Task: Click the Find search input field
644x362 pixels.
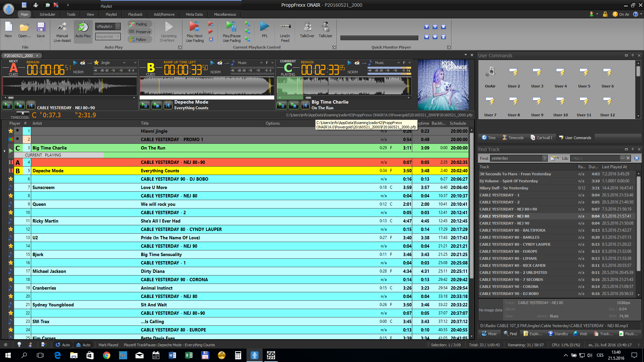Action: pyautogui.click(x=517, y=158)
